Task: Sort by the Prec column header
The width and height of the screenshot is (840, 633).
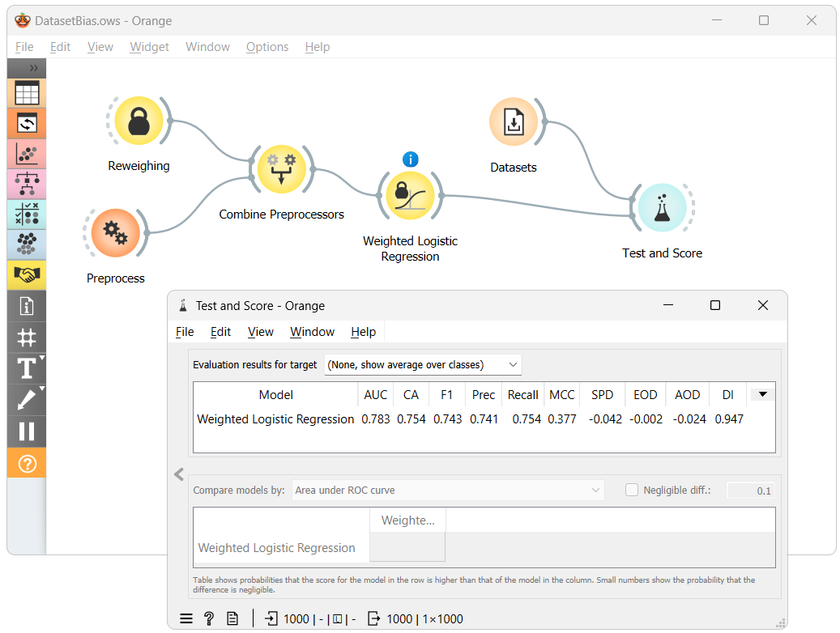Action: (484, 395)
